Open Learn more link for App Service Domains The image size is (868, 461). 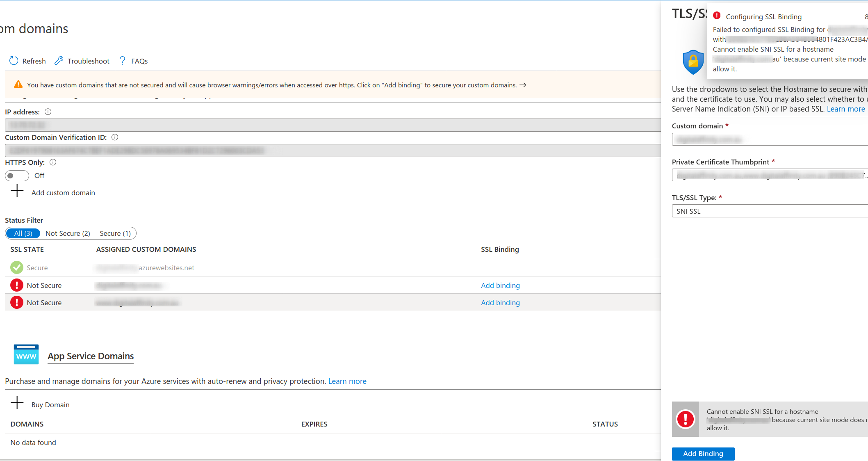pyautogui.click(x=347, y=381)
